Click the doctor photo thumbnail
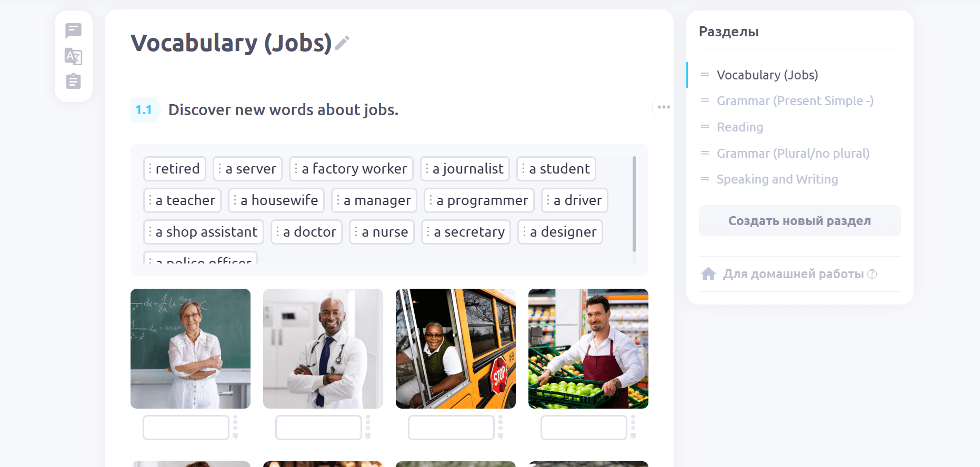 pos(323,349)
